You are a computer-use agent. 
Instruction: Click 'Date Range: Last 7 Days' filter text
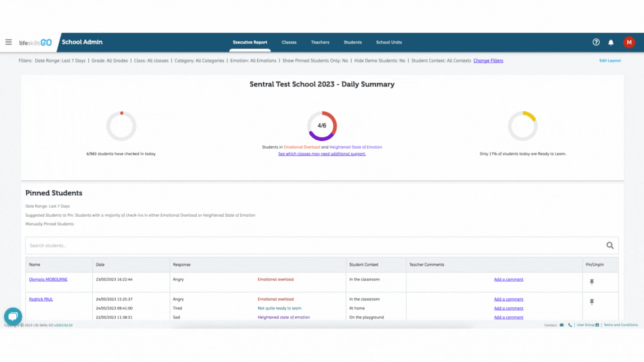click(x=60, y=61)
